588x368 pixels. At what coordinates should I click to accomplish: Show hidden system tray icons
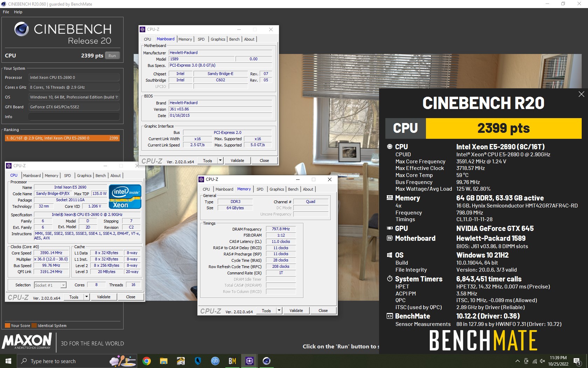point(517,361)
